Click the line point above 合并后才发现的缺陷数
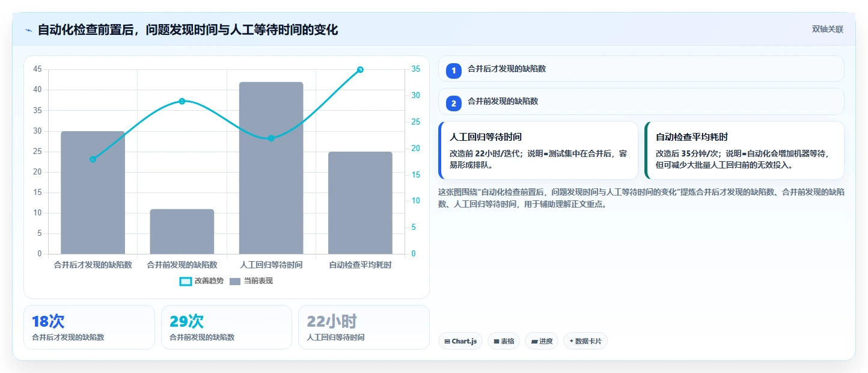Viewport: 868px width, 373px height. [x=93, y=159]
